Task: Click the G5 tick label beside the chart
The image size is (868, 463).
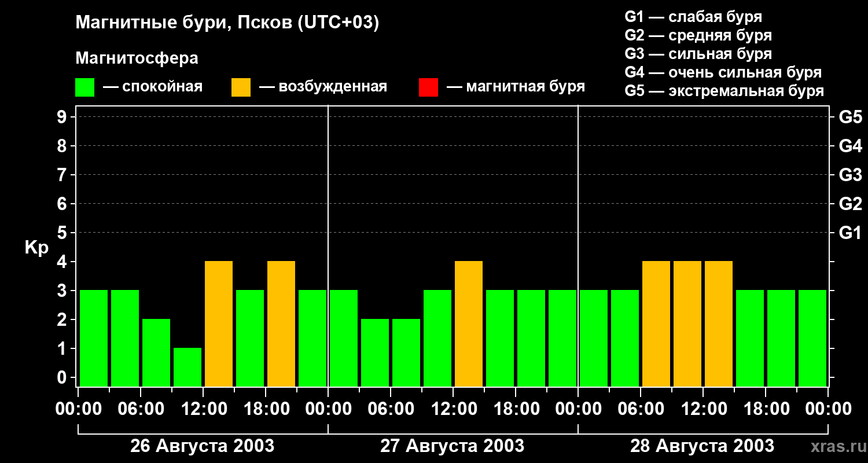Action: 850,117
